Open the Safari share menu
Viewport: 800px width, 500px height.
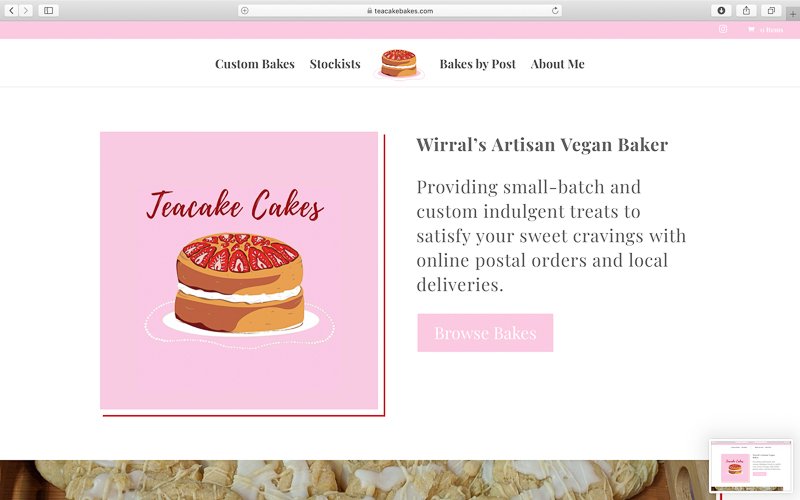point(746,10)
